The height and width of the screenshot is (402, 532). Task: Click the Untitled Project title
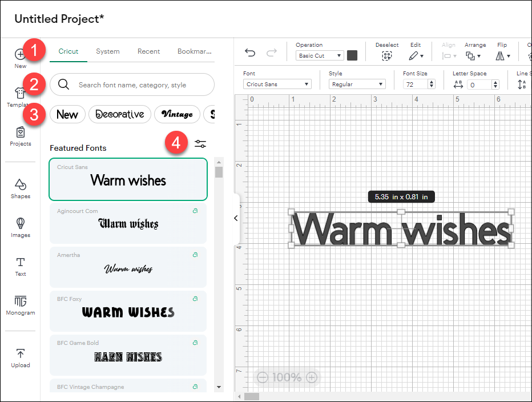pyautogui.click(x=59, y=19)
